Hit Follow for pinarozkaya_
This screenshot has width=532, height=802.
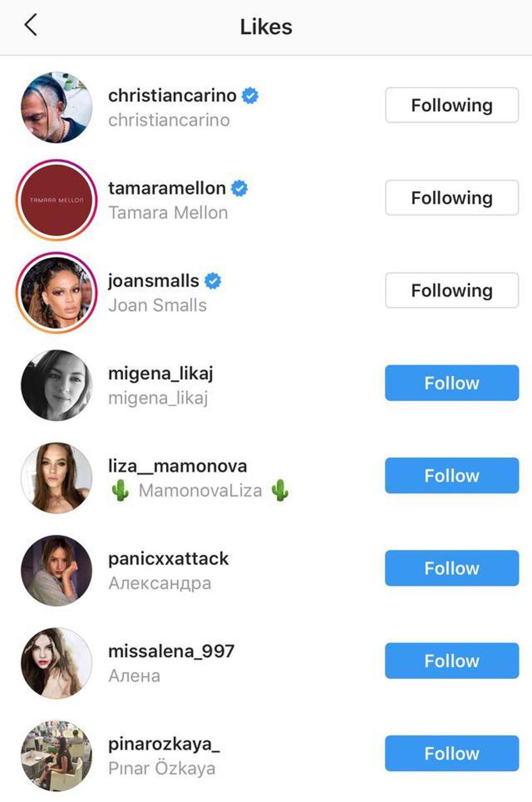pyautogui.click(x=452, y=753)
